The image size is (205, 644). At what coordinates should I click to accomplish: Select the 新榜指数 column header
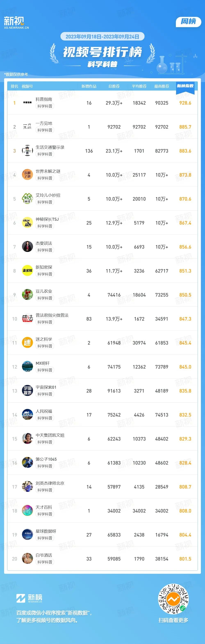click(185, 86)
